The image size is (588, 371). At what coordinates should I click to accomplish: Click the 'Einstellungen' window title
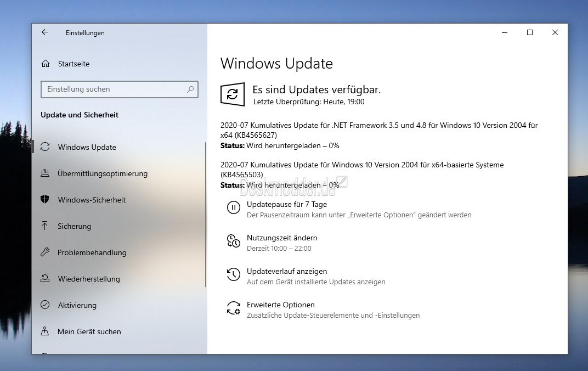tap(85, 33)
